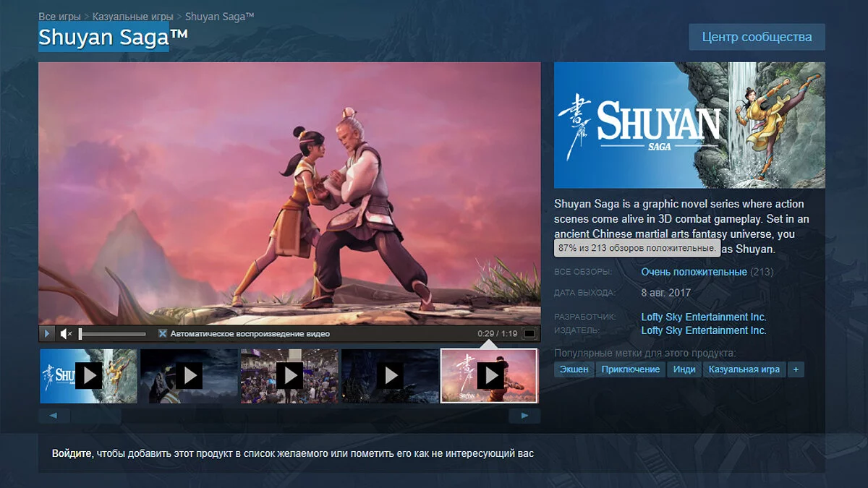
Task: Open the Центр сообщества button
Action: click(757, 37)
